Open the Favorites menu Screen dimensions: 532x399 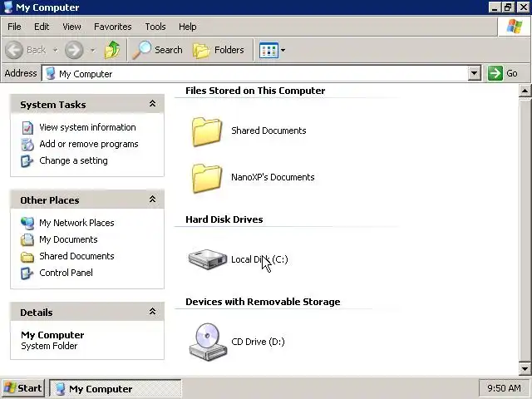[x=113, y=27]
